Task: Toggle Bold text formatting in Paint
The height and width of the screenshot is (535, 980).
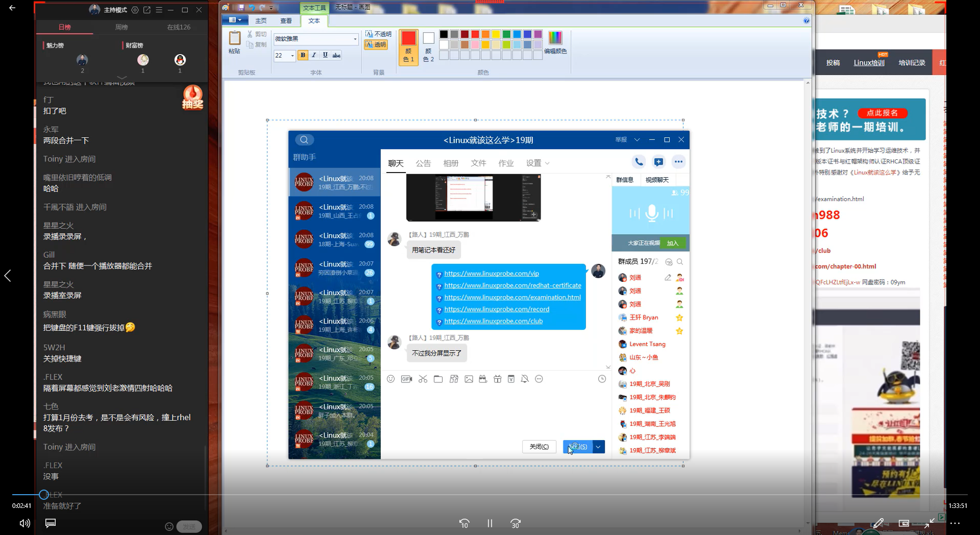Action: [x=303, y=55]
